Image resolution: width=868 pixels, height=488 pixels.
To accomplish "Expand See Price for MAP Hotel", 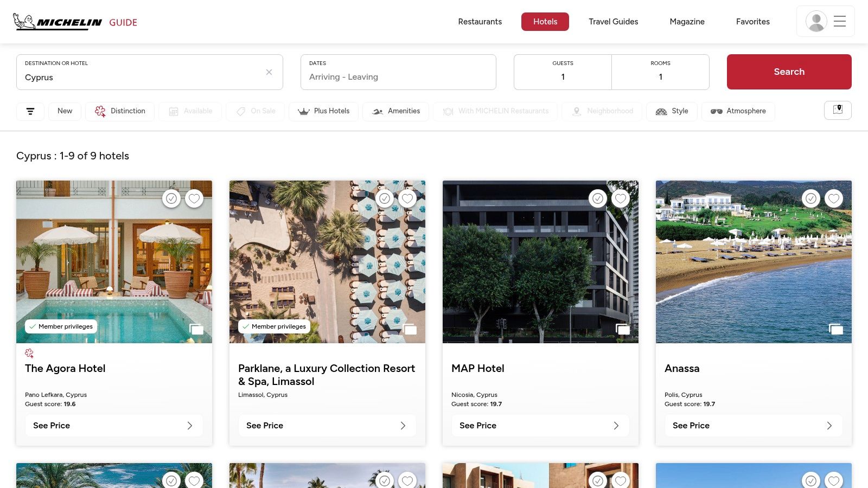I will (540, 426).
